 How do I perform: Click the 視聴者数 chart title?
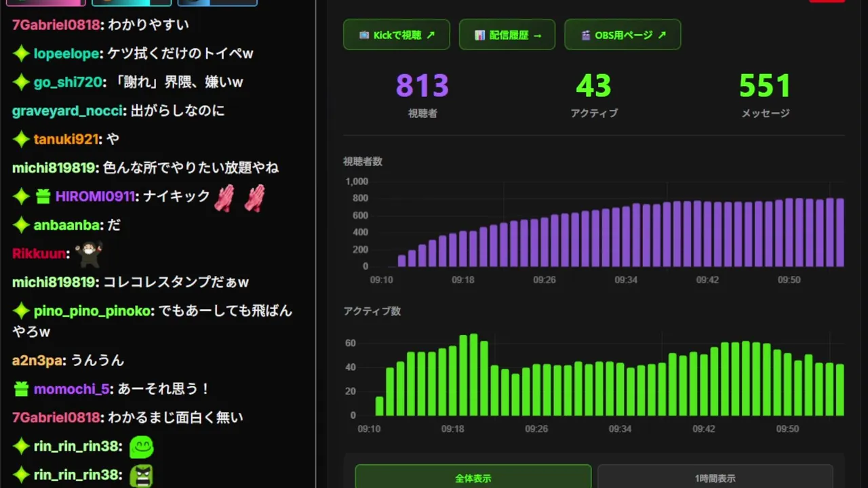pos(363,161)
